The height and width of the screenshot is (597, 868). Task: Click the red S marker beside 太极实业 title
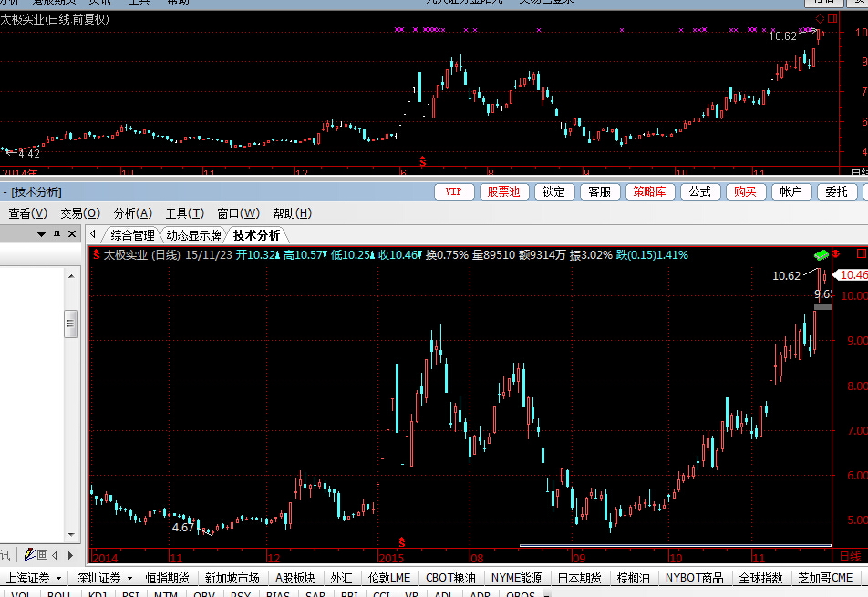coord(96,255)
